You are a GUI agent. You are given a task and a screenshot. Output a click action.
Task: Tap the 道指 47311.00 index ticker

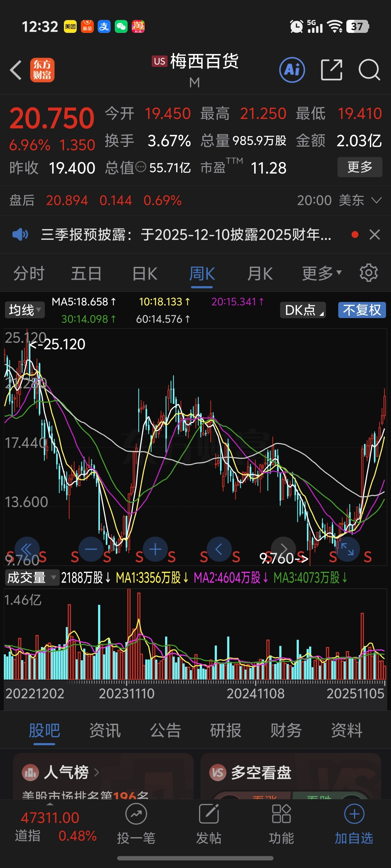point(56,826)
